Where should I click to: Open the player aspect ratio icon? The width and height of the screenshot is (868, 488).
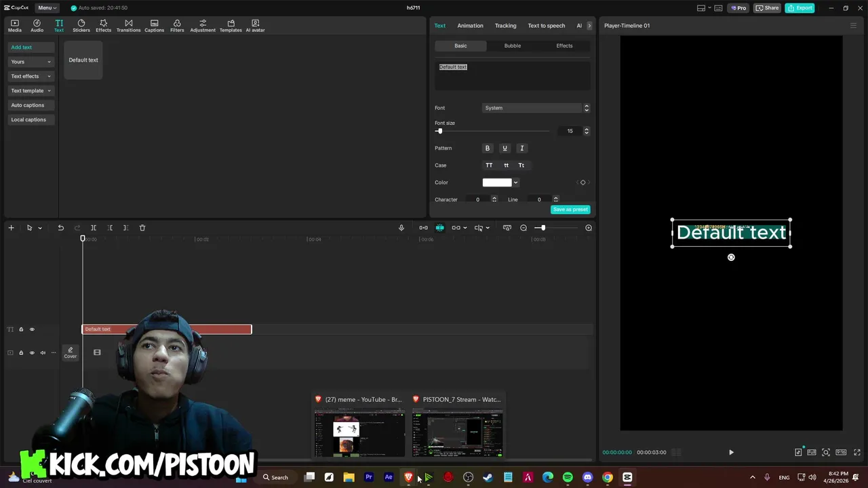click(841, 452)
